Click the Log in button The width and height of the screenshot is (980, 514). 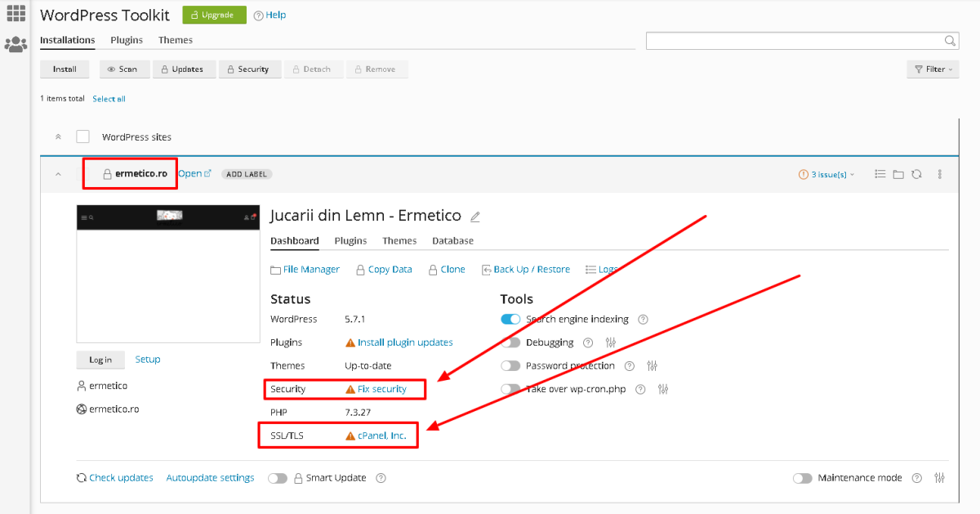100,360
